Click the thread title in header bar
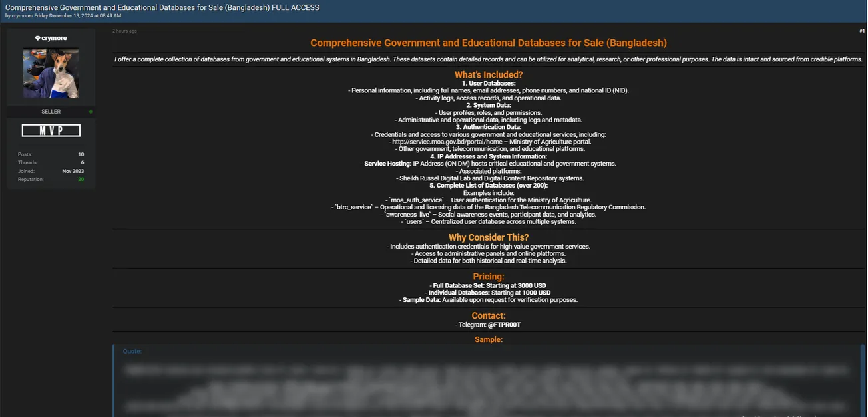The width and height of the screenshot is (868, 417). [162, 7]
